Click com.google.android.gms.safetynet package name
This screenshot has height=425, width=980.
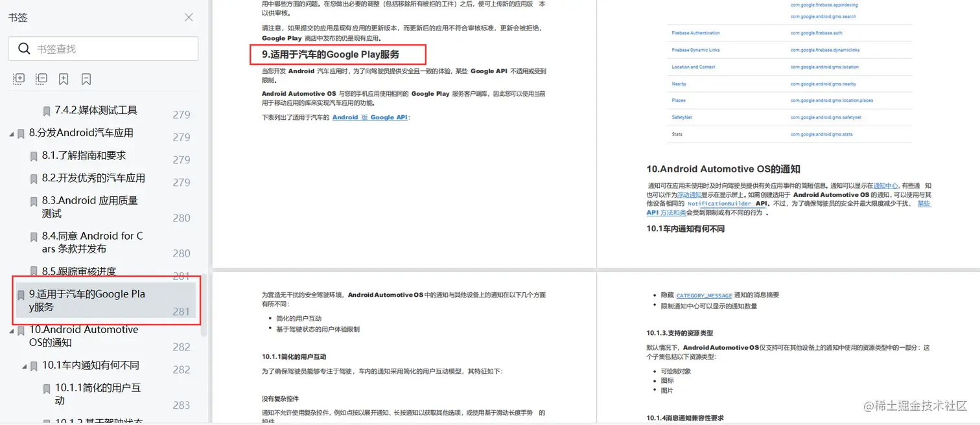tap(826, 117)
